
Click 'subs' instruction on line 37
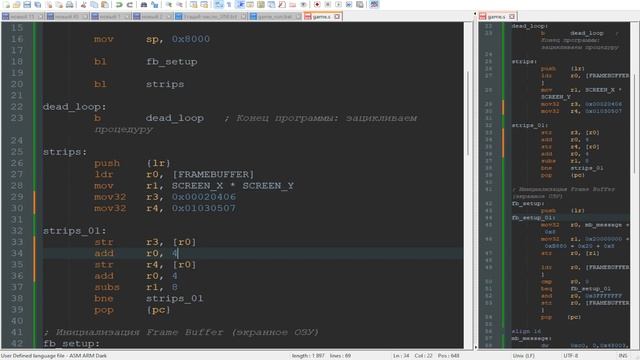tap(107, 287)
